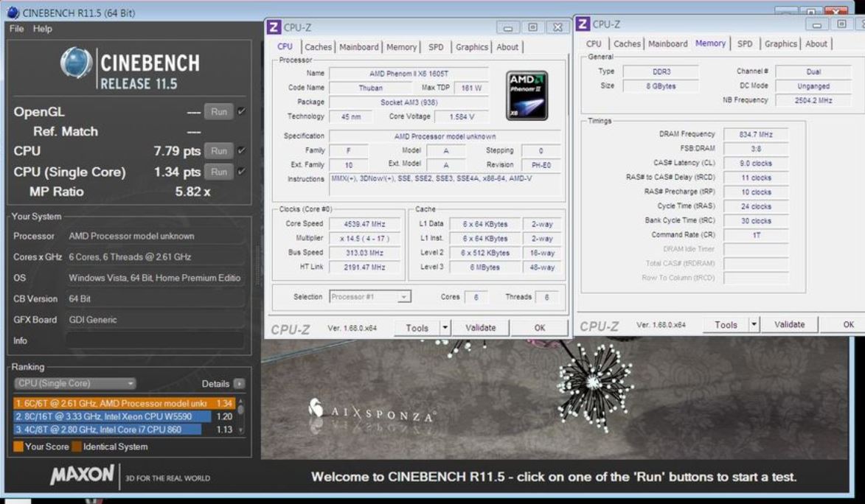Click the orange Your Score legend swatch
865x504 pixels.
(x=18, y=447)
